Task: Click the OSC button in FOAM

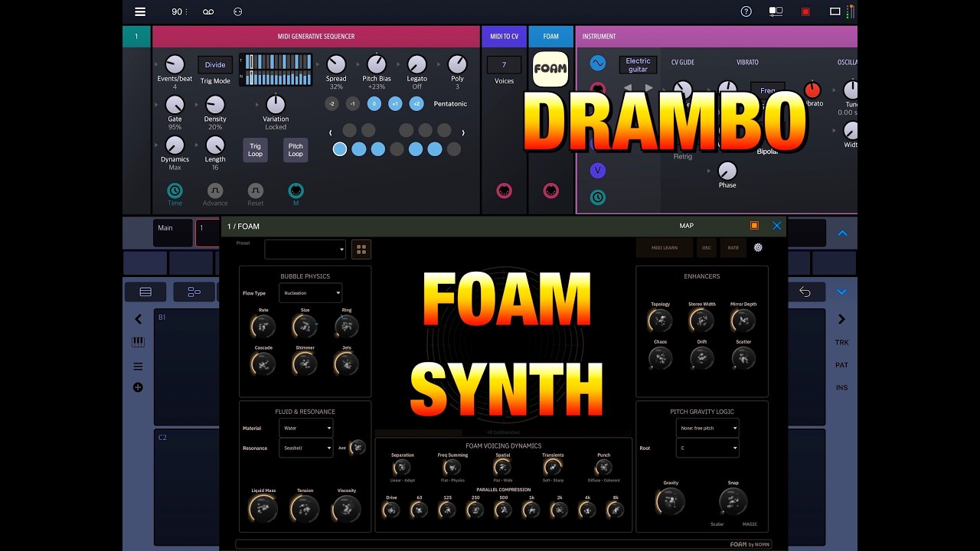Action: [x=707, y=248]
